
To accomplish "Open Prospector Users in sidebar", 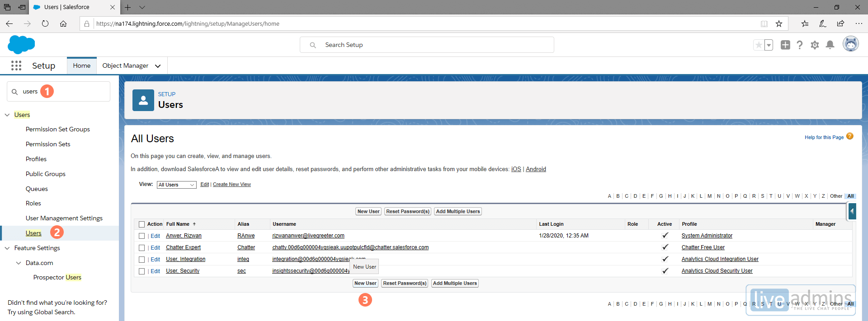I will click(57, 277).
